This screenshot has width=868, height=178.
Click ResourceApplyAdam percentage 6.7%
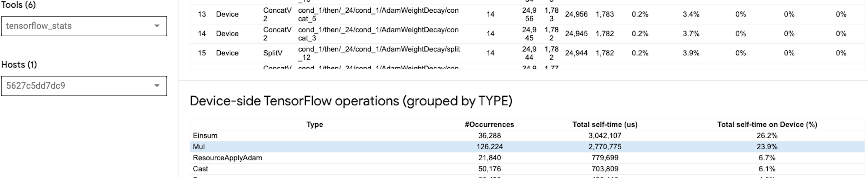point(767,158)
